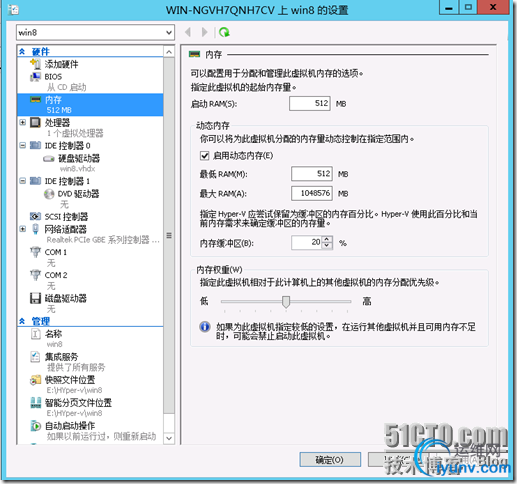
Task: Click the SCSI 控制器 icon
Action: (35, 216)
